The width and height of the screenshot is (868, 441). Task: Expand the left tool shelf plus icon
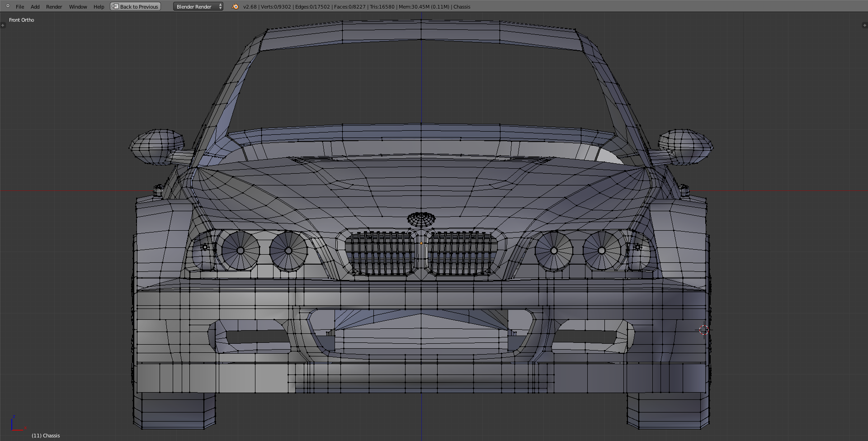[x=3, y=25]
